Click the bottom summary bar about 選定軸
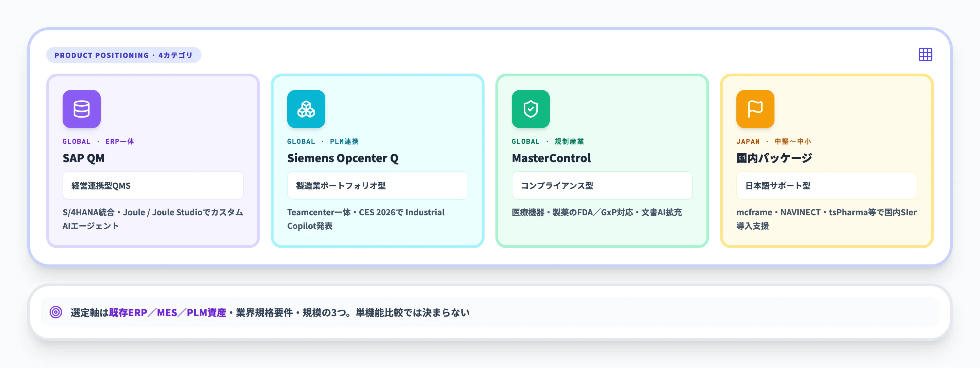980x368 pixels. [x=490, y=312]
